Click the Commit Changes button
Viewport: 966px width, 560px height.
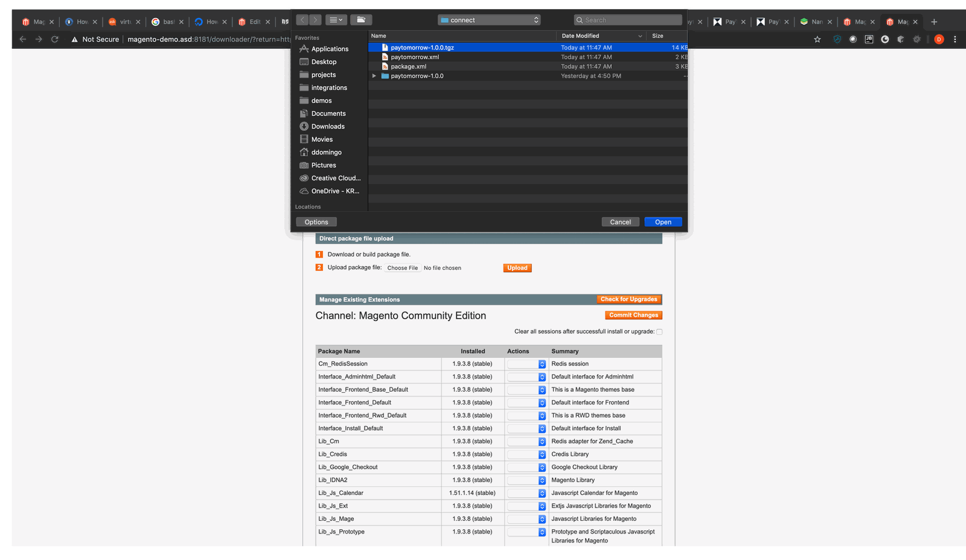(x=633, y=315)
